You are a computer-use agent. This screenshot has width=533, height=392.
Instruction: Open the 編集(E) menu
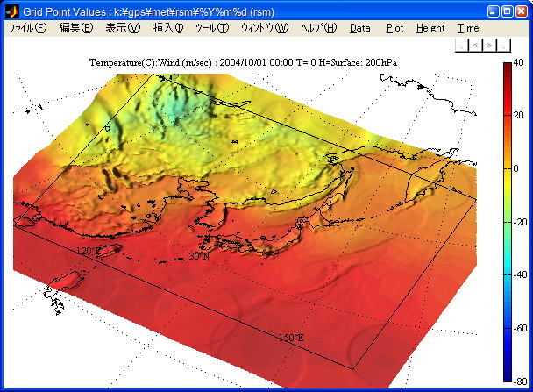tap(75, 28)
